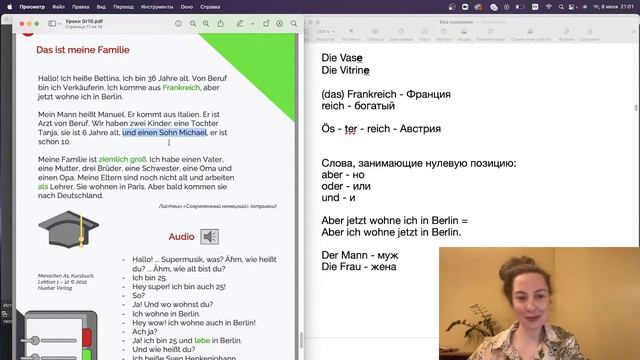Show the markup toolbar in Preview
640x360 pixels.
point(280,24)
